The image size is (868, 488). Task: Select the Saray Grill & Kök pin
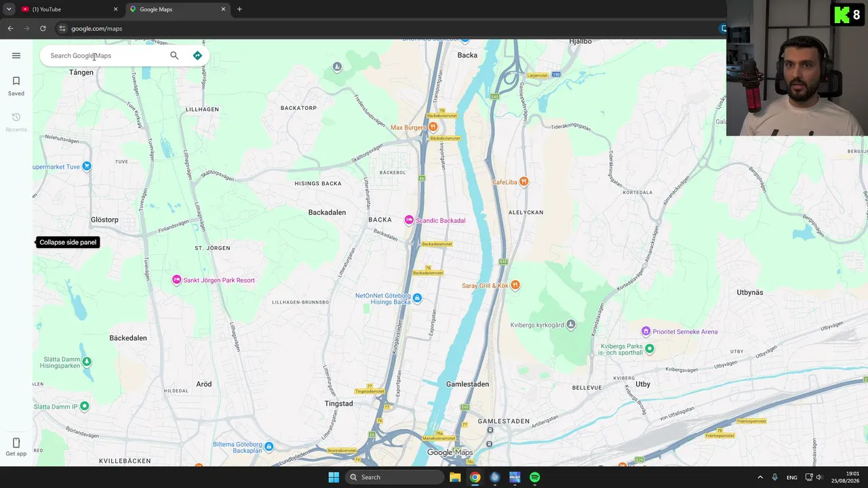[x=515, y=285]
